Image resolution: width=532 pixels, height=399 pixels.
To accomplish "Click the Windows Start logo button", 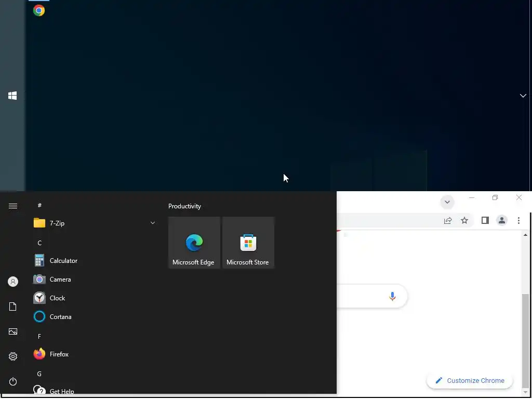I will (x=12, y=96).
